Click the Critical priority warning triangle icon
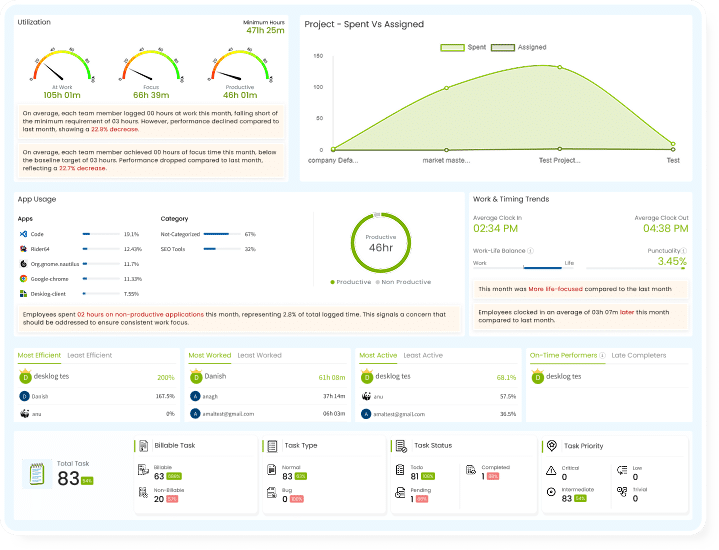The image size is (719, 550). tap(551, 469)
